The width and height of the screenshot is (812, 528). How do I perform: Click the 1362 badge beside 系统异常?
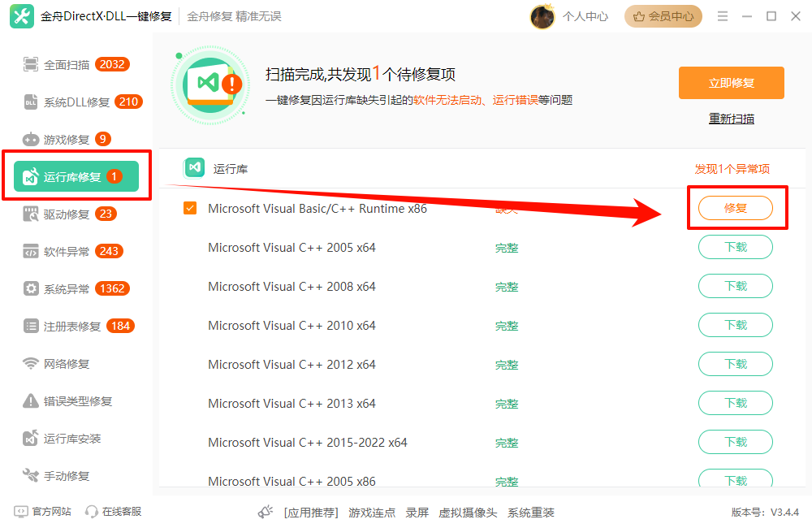coord(112,288)
